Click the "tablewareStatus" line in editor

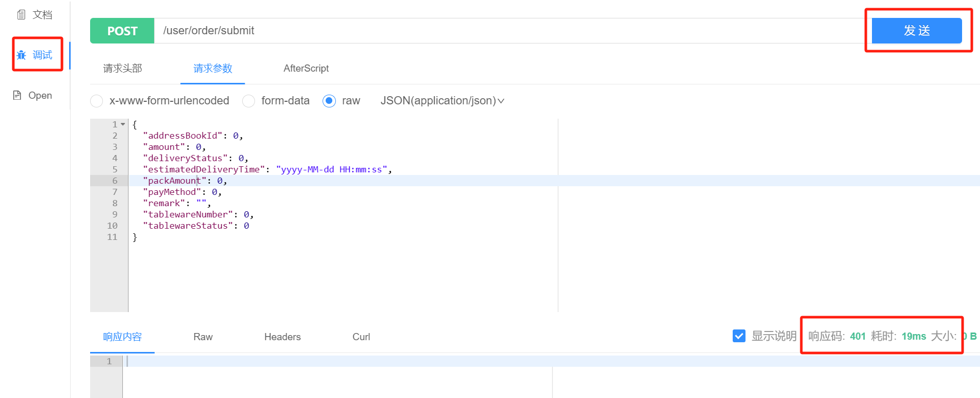(x=196, y=226)
